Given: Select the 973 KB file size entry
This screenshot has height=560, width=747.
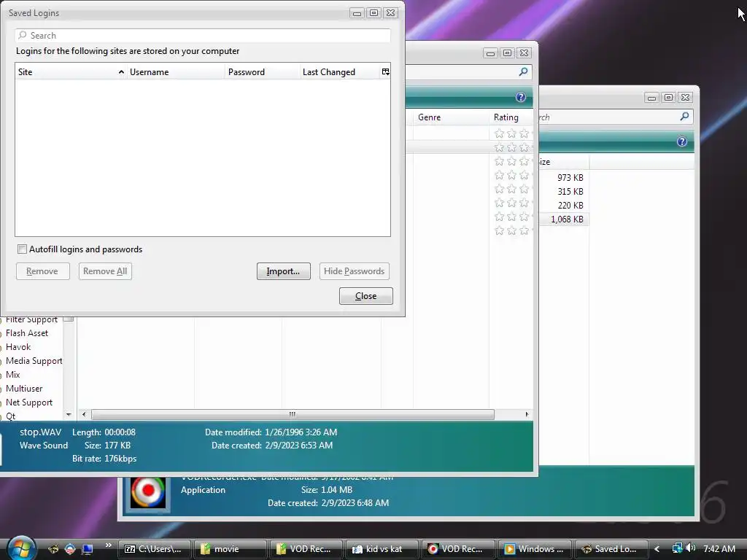Looking at the screenshot, I should 570,178.
